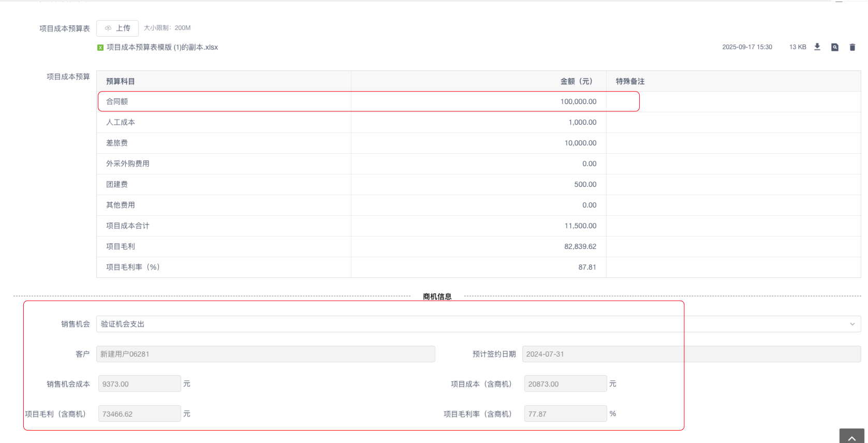
Task: Click the 金额（元） column header
Action: pos(576,81)
